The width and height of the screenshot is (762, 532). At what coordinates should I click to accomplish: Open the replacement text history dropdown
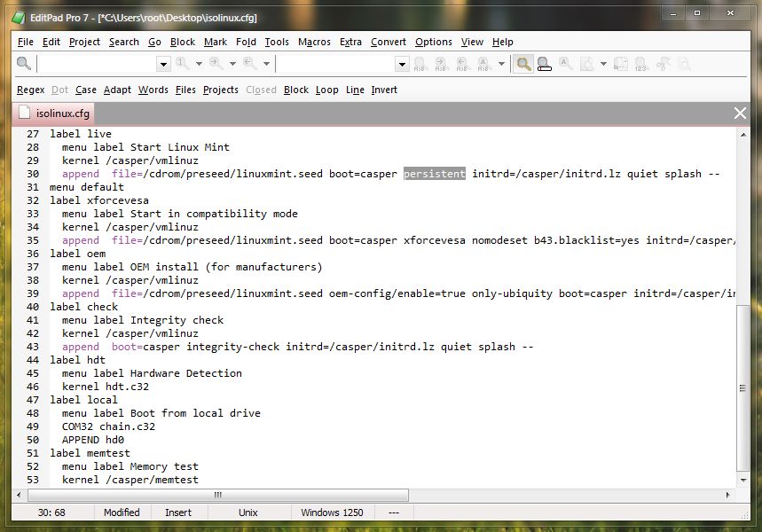[402, 64]
